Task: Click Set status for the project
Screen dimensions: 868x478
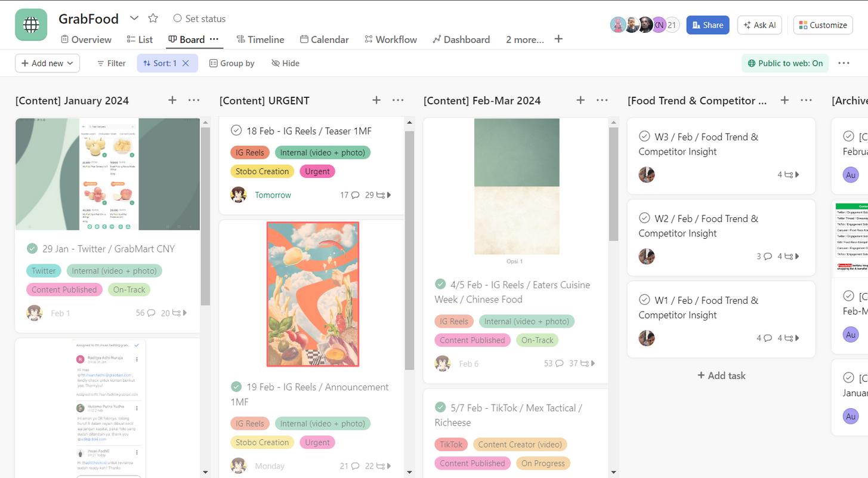Action: (199, 18)
